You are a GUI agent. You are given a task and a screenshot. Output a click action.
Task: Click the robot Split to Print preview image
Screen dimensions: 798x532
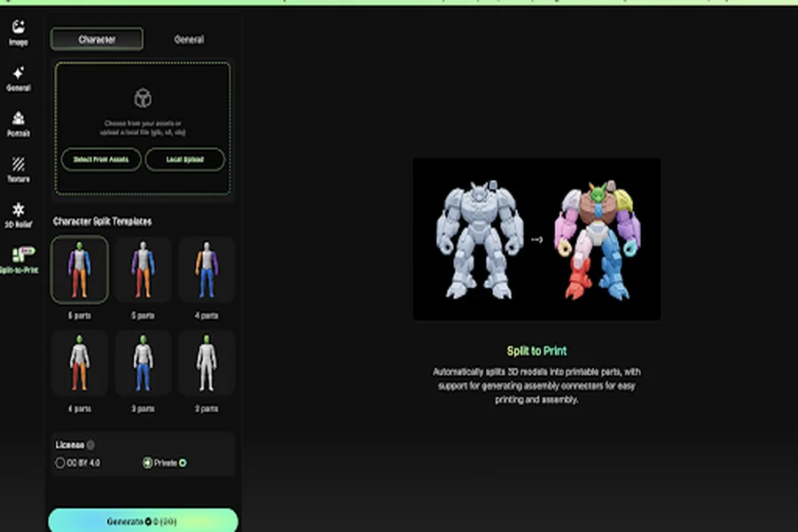pos(536,239)
